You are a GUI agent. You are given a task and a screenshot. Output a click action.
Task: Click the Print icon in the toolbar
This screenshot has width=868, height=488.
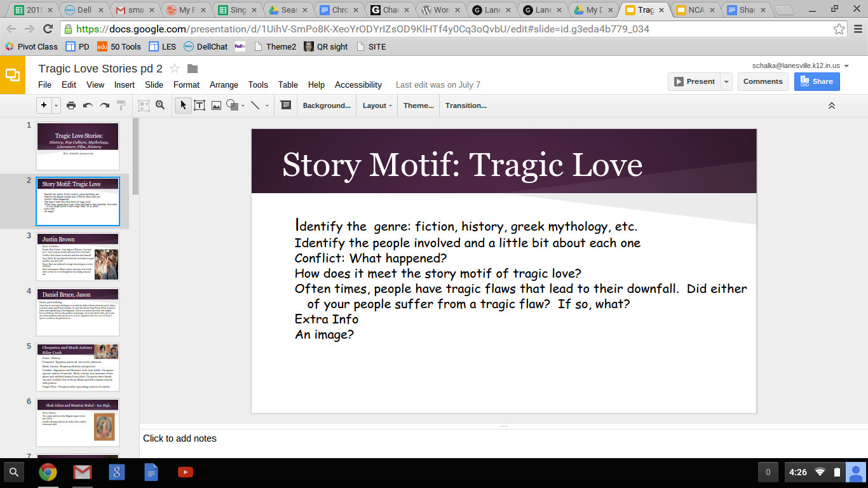point(71,105)
